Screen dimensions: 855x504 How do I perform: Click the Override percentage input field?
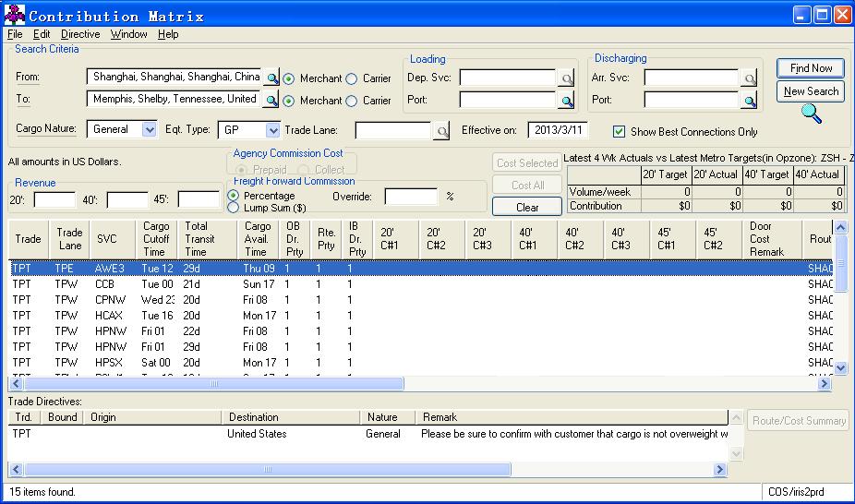tap(411, 197)
